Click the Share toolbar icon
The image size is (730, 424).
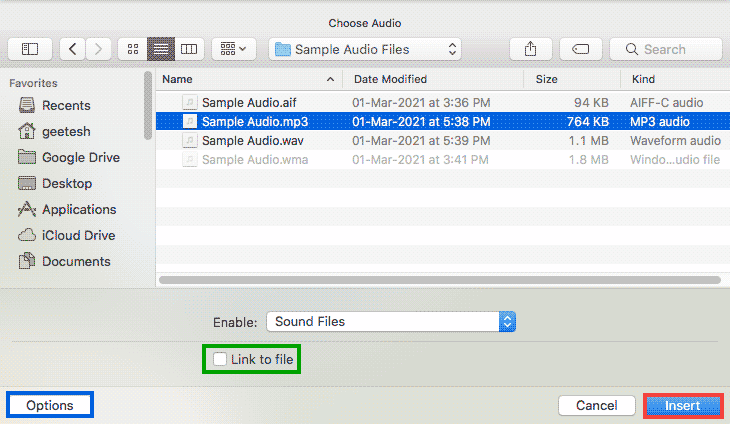click(531, 49)
